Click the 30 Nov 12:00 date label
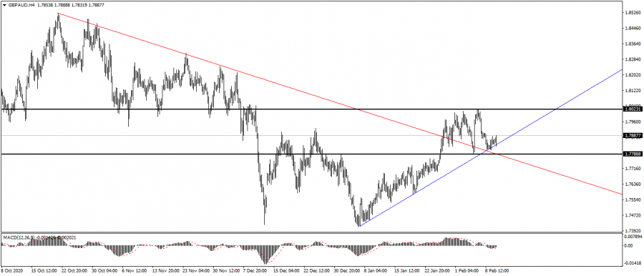The height and width of the screenshot is (276, 644). coord(226,271)
